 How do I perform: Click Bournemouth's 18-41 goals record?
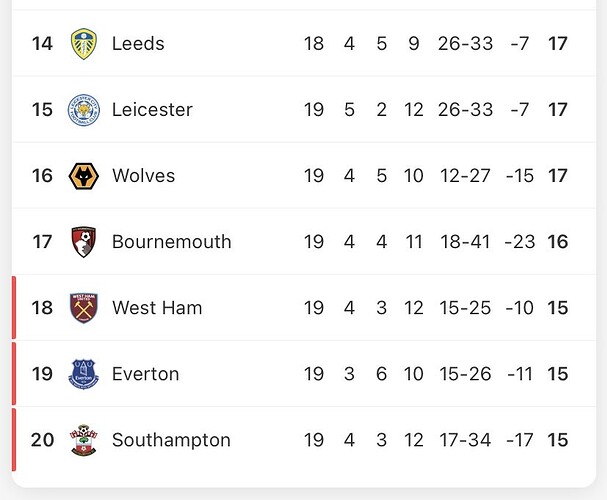[465, 242]
